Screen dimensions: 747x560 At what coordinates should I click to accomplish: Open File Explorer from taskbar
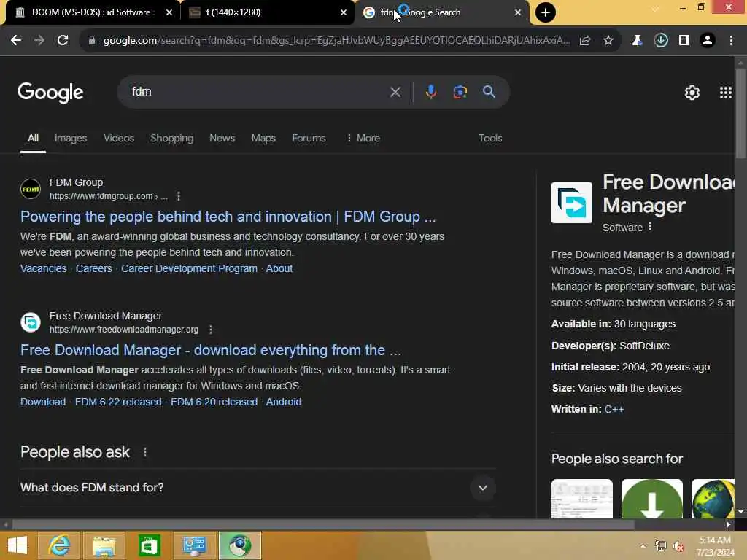(104, 545)
